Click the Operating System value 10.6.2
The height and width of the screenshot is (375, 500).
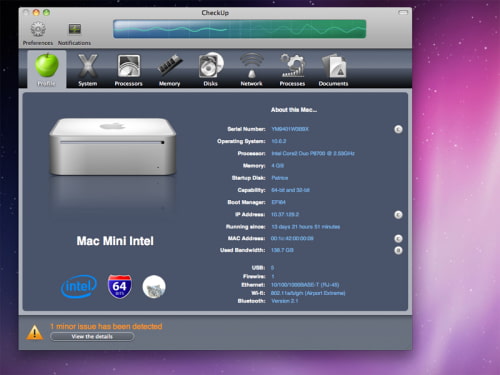pyautogui.click(x=279, y=141)
